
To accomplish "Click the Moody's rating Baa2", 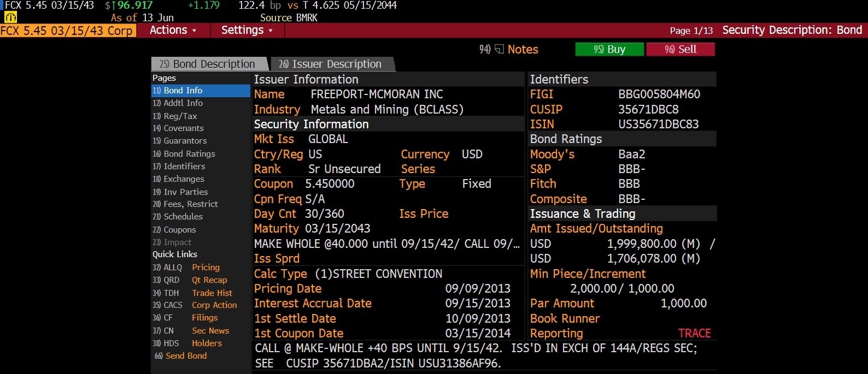I will coord(632,155).
